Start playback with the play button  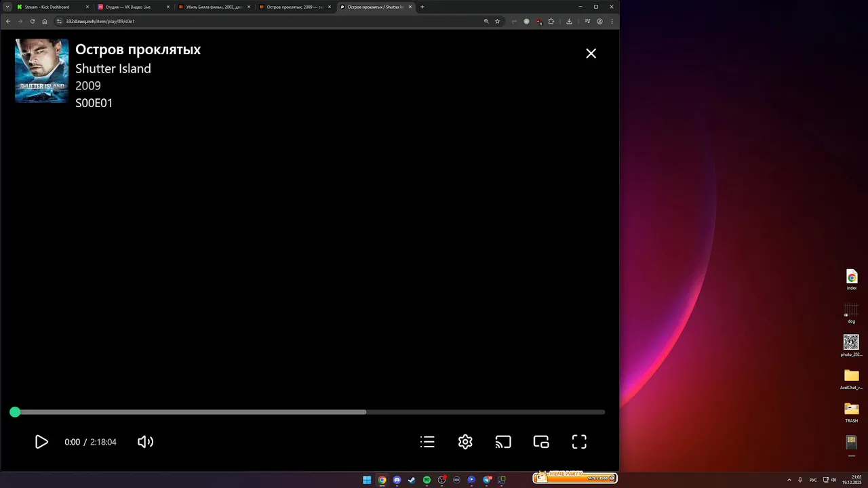tap(41, 442)
